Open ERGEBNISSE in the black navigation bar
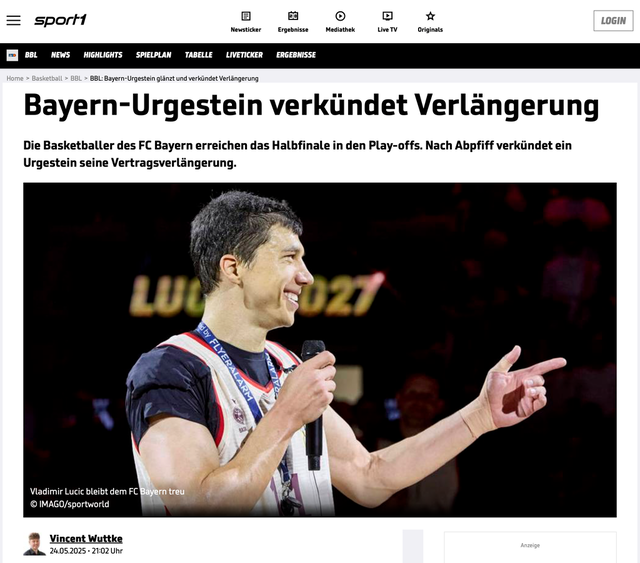Image resolution: width=640 pixels, height=563 pixels. click(296, 55)
